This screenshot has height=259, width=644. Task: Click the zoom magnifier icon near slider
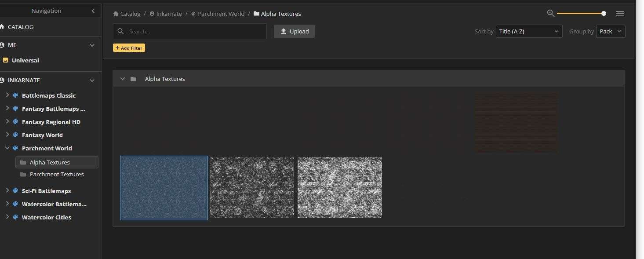pyautogui.click(x=550, y=13)
